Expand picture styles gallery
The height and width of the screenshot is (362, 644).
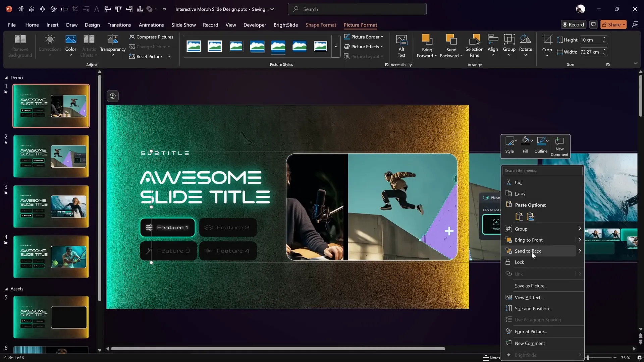point(336,46)
